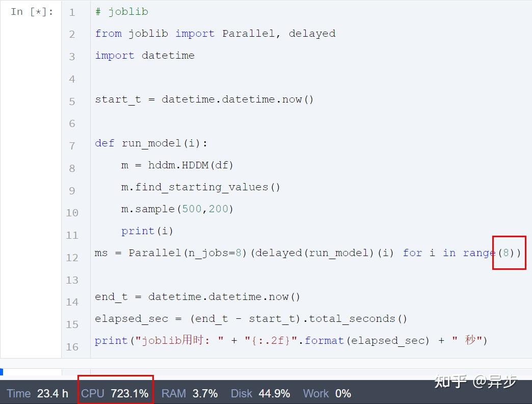Screen dimensions: 532x404
Task: Click 'range(8)' in line 12
Action: click(489, 253)
